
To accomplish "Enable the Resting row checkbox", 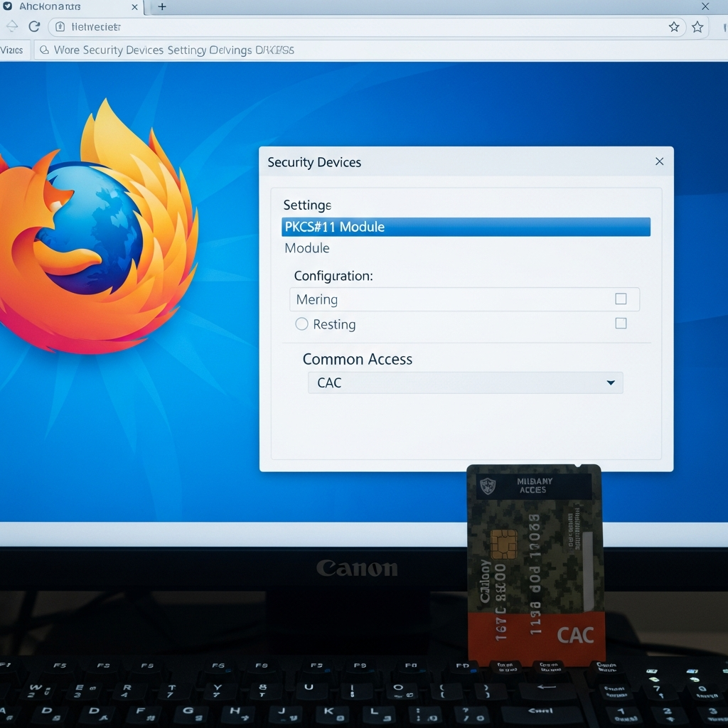I will pos(621,323).
